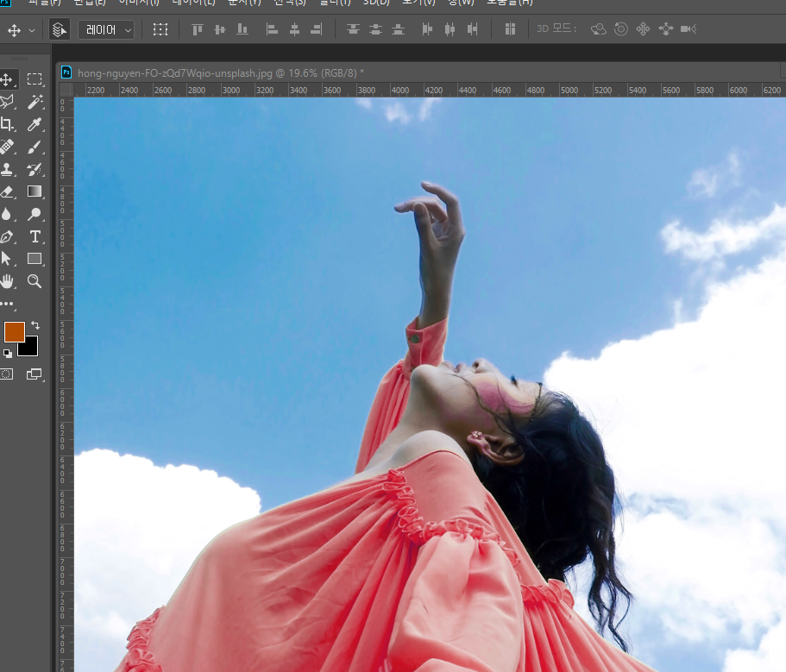Open the black background color picker

click(31, 349)
